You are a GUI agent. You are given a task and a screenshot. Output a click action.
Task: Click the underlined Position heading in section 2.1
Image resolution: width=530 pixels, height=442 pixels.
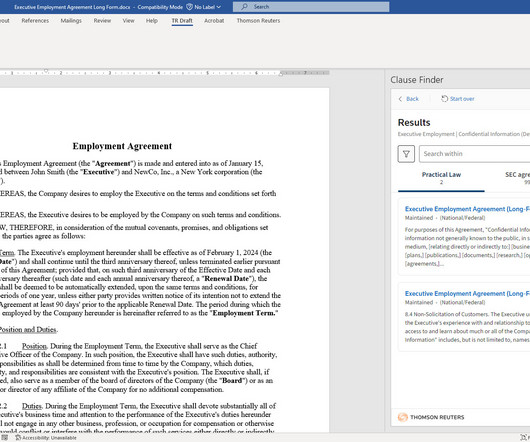[34, 346]
